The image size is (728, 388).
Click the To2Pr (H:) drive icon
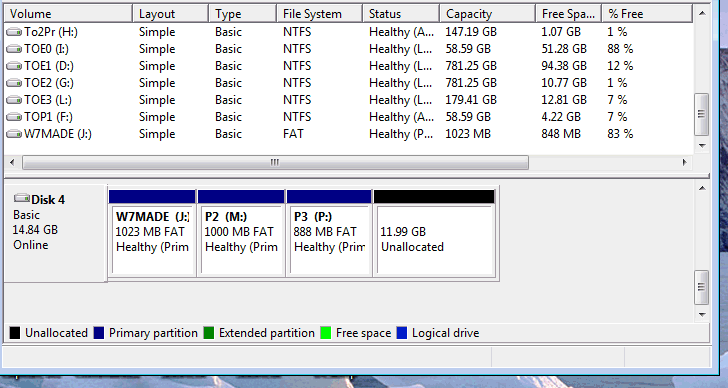(14, 32)
